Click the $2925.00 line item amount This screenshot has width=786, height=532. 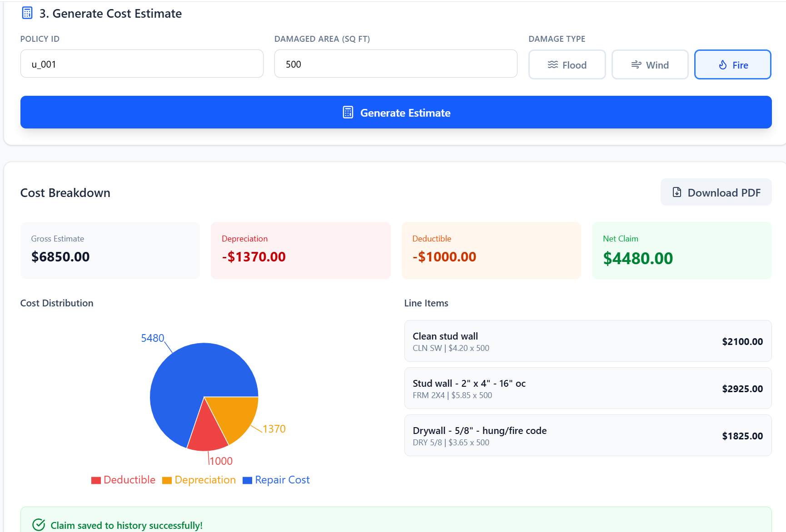coord(742,389)
